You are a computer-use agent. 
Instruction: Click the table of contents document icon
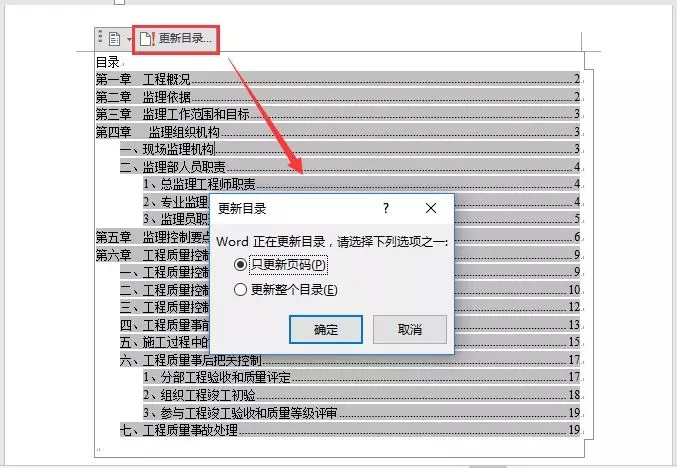tap(114, 39)
